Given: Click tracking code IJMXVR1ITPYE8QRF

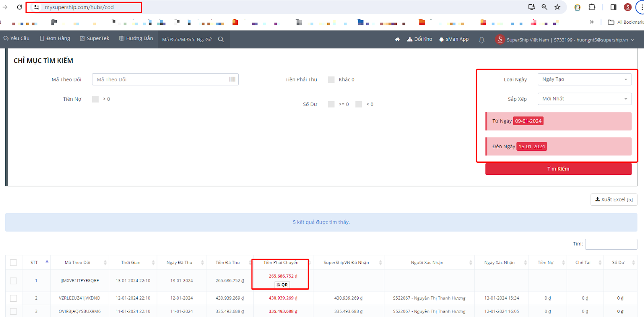Looking at the screenshot, I should pos(80,281).
